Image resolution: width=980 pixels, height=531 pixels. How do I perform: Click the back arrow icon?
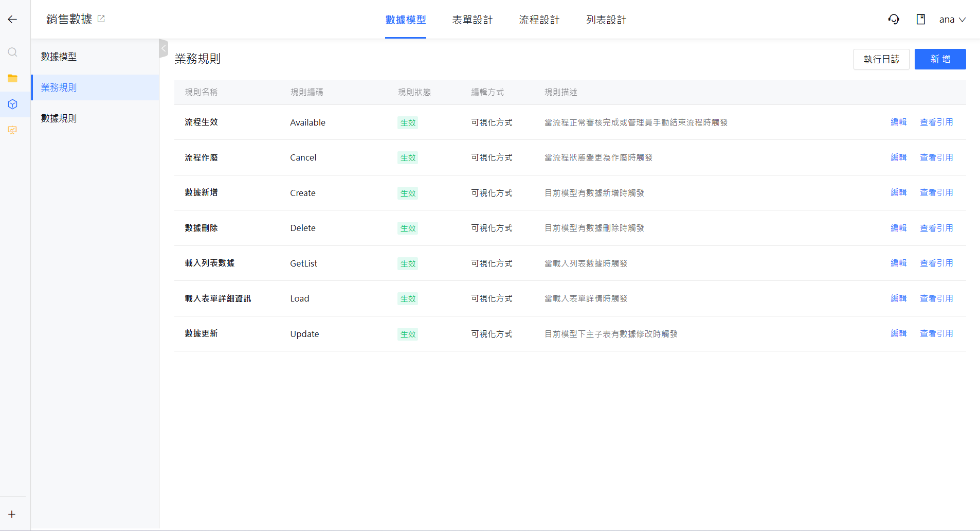click(12, 20)
